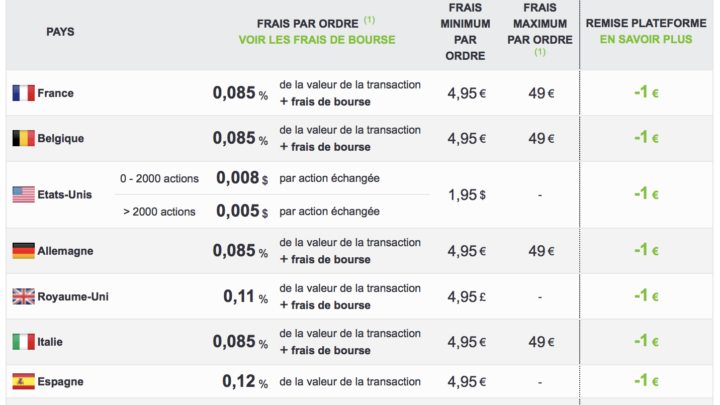720x405 pixels.
Task: Click the footnote (1) under Frais maximum par ordre
Action: tap(540, 52)
